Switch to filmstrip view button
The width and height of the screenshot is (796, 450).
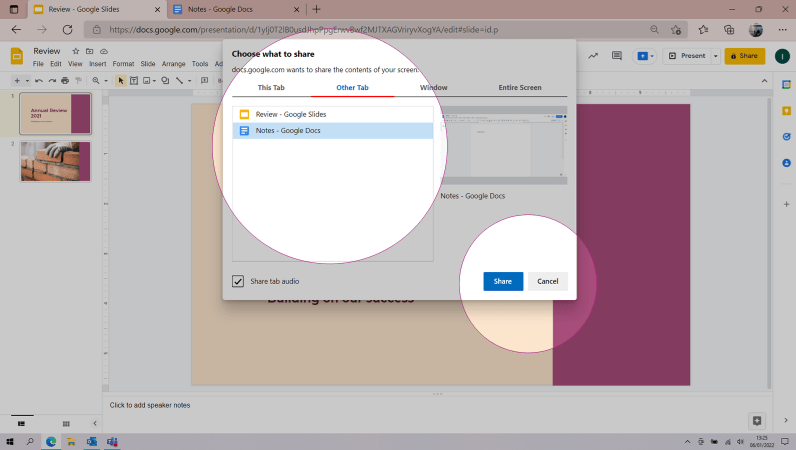(x=21, y=423)
